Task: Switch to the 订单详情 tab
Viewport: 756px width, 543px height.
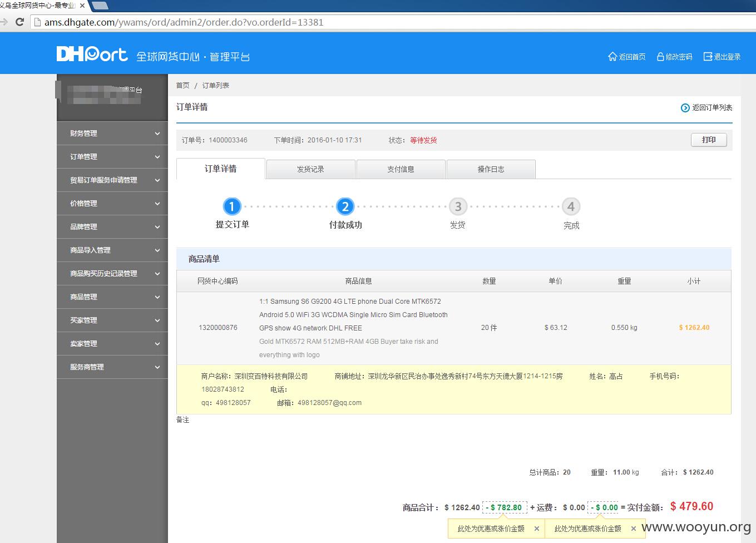Action: point(220,169)
